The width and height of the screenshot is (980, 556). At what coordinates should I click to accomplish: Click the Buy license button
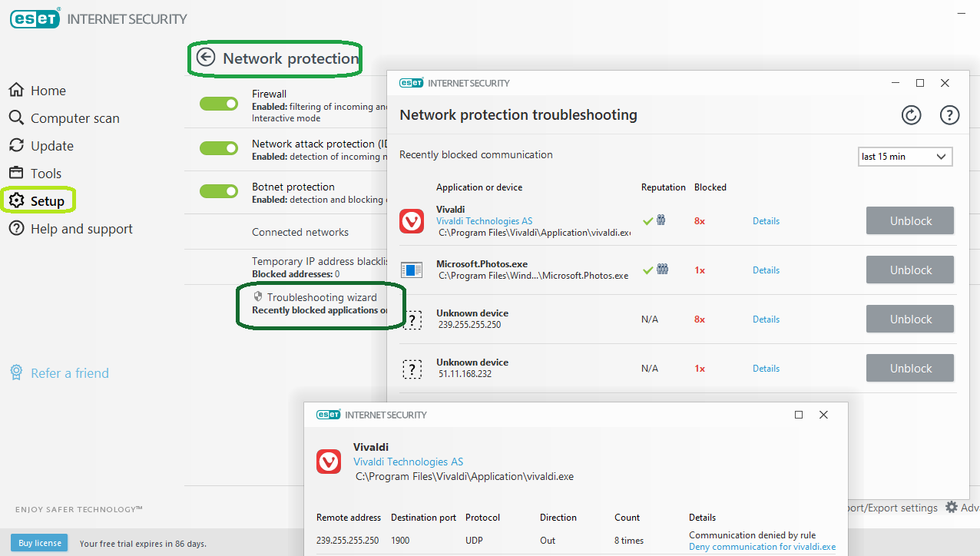pyautogui.click(x=39, y=543)
